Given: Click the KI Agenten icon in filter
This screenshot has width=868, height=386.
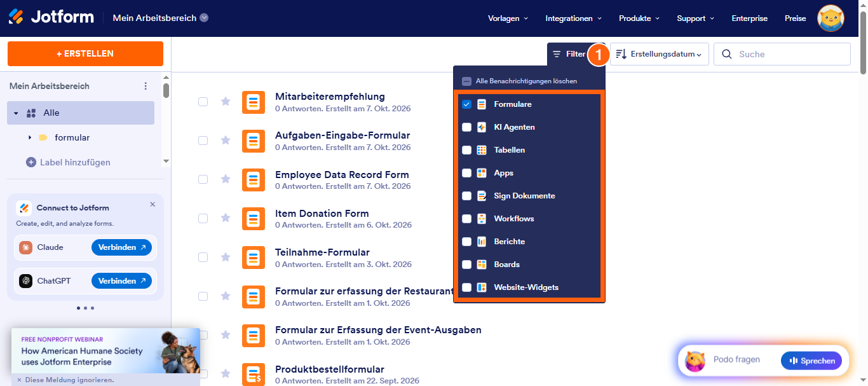Looking at the screenshot, I should 482,127.
